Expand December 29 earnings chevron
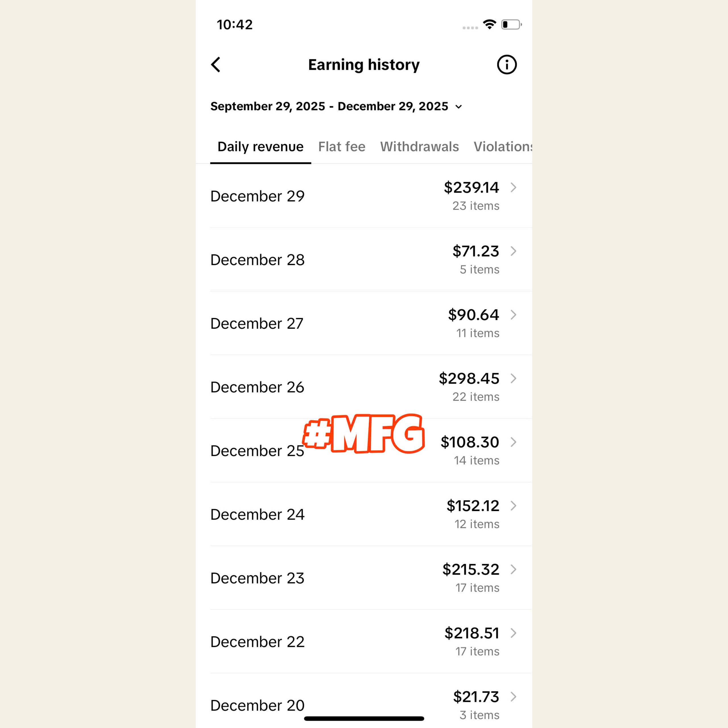 pyautogui.click(x=513, y=187)
